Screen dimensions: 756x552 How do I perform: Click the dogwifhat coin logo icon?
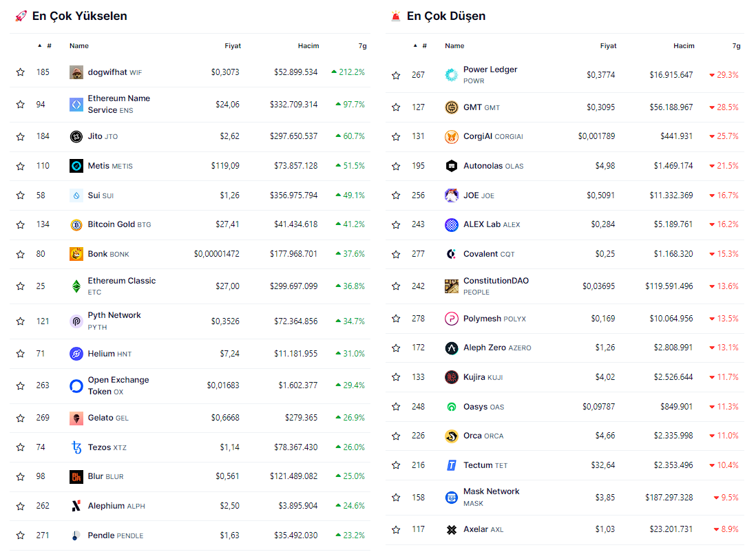[76, 72]
